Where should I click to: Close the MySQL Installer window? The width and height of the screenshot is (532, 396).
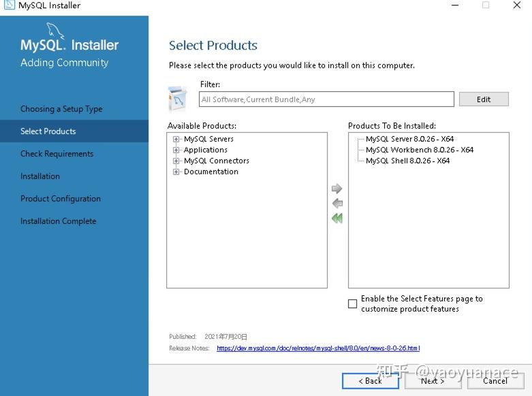point(517,5)
